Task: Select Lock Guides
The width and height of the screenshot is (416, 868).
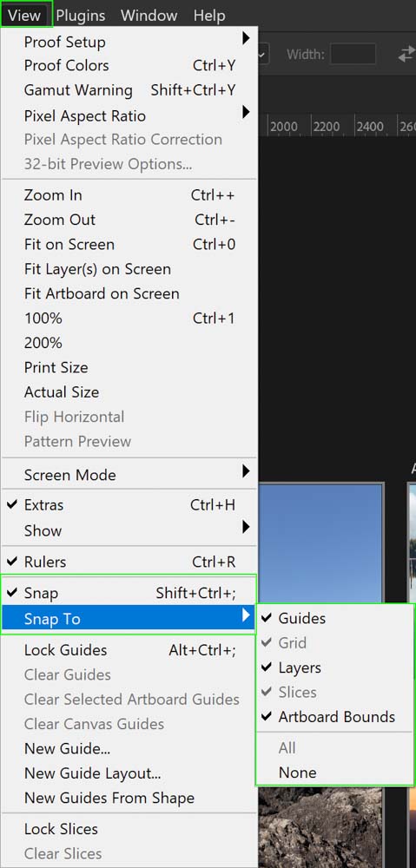Action: click(129, 650)
